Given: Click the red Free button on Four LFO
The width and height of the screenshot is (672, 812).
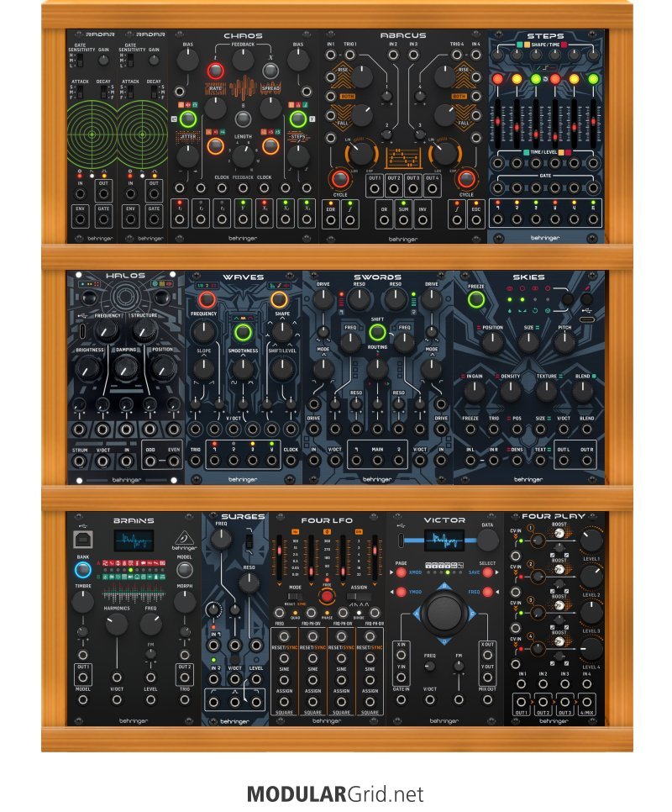Looking at the screenshot, I should [327, 596].
